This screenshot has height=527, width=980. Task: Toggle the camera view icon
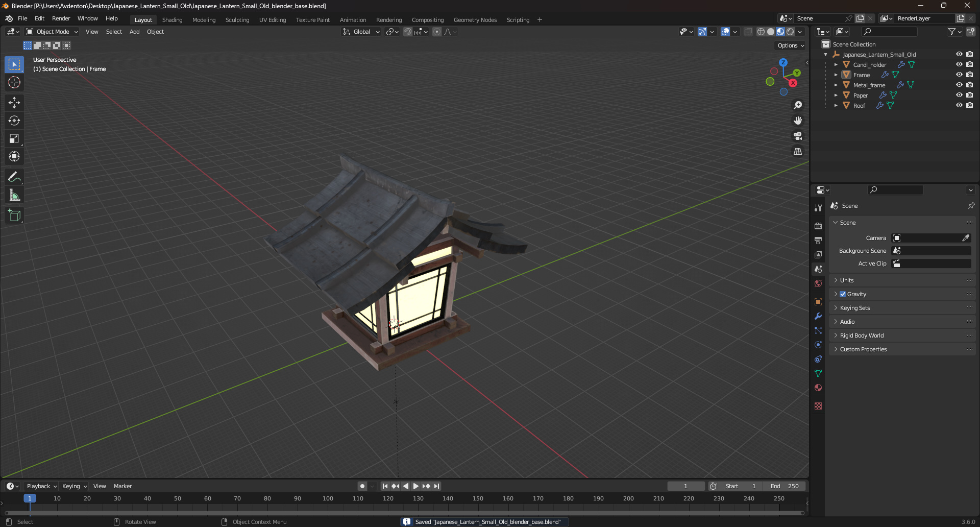coord(798,136)
